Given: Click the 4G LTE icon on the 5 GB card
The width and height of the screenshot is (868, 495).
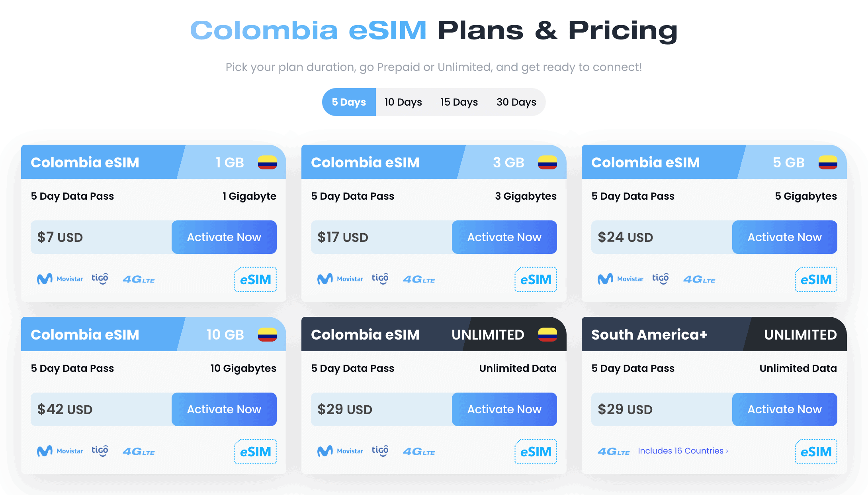Looking at the screenshot, I should tap(699, 279).
